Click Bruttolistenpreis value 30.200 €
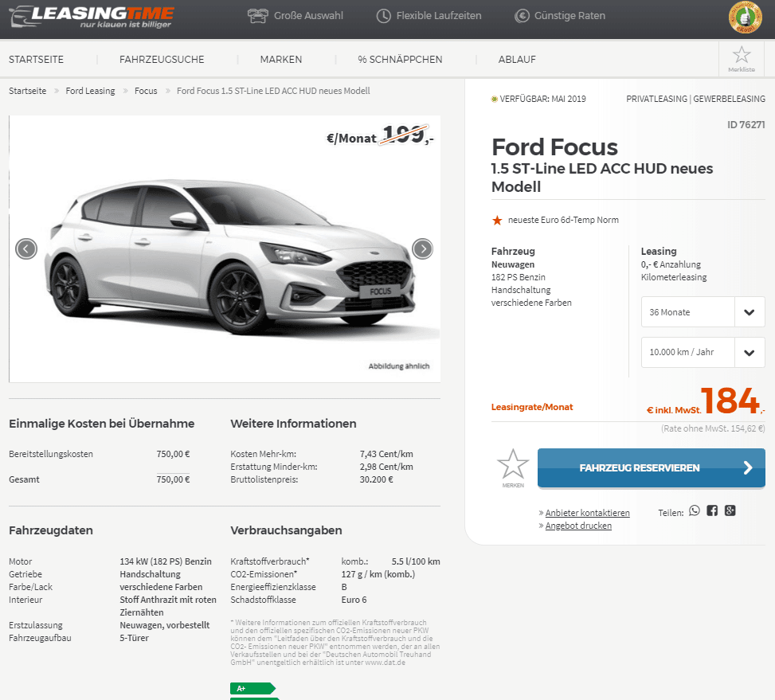This screenshot has height=700, width=775. point(377,479)
